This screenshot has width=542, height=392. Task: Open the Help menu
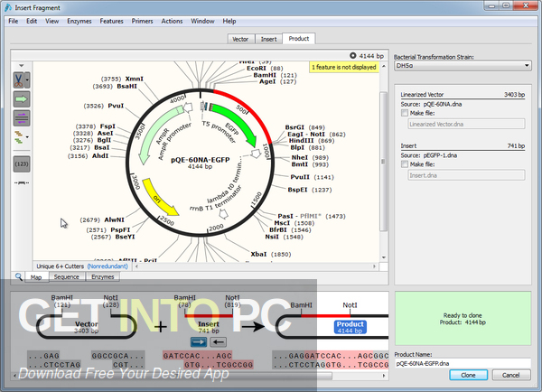229,21
